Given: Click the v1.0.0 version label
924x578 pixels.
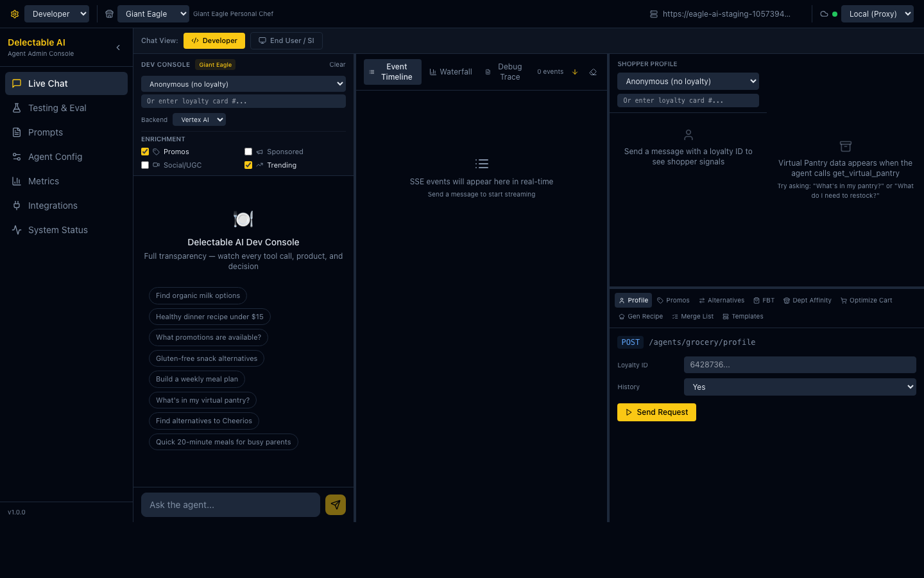Looking at the screenshot, I should coord(17,512).
